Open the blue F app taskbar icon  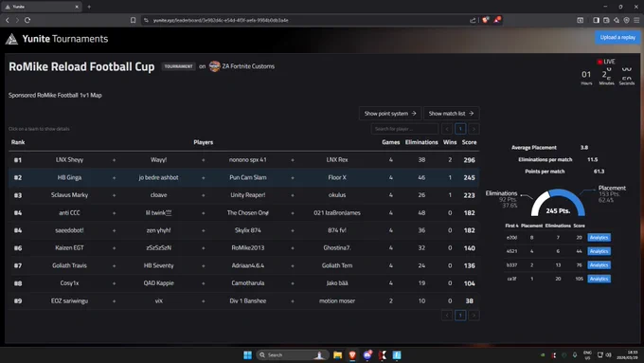point(397,354)
